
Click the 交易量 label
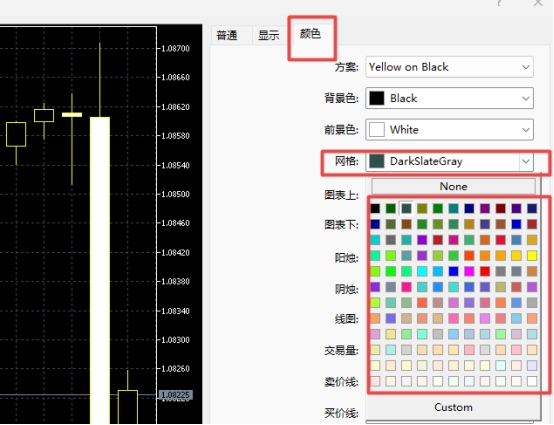(x=341, y=350)
